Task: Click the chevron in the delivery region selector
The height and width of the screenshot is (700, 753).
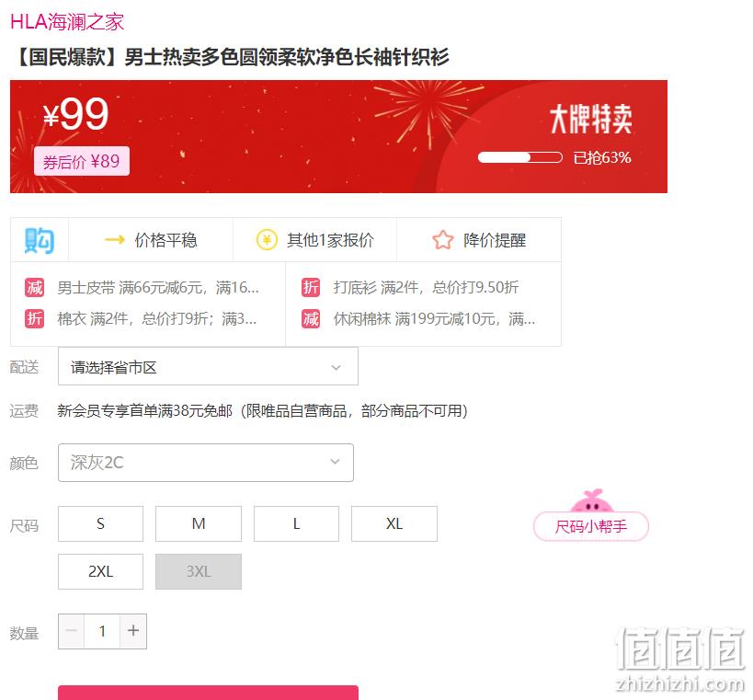Action: tap(337, 368)
